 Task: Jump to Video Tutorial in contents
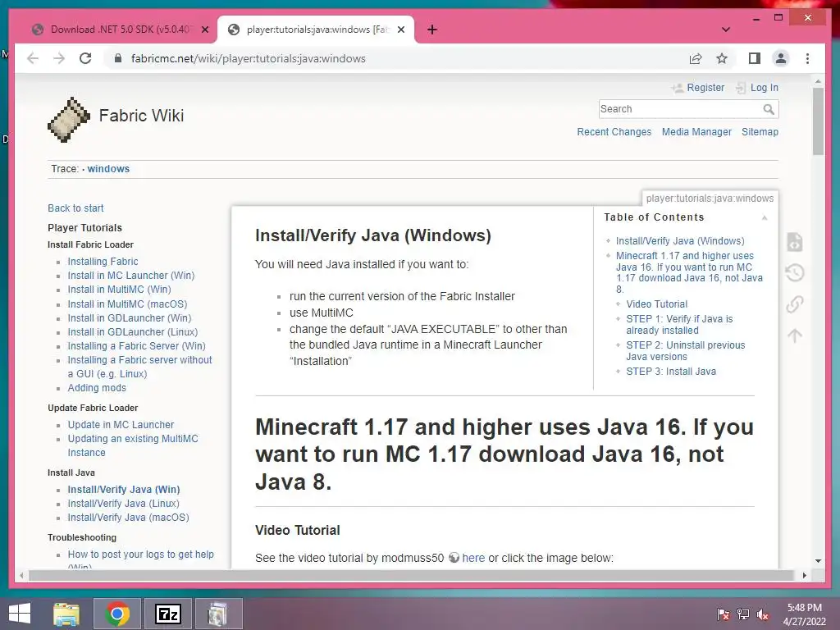657,304
